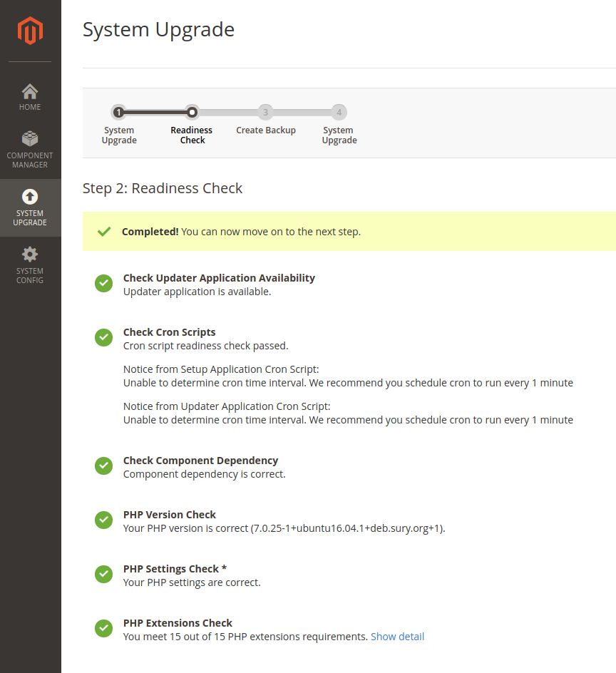616x673 pixels.
Task: Select first System Upgrade step label
Action: pyautogui.click(x=119, y=135)
